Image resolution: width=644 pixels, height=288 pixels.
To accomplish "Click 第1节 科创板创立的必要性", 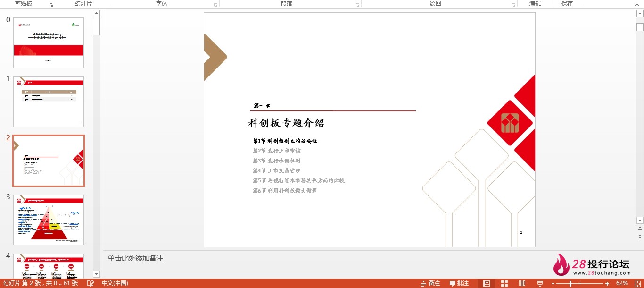I will click(285, 141).
